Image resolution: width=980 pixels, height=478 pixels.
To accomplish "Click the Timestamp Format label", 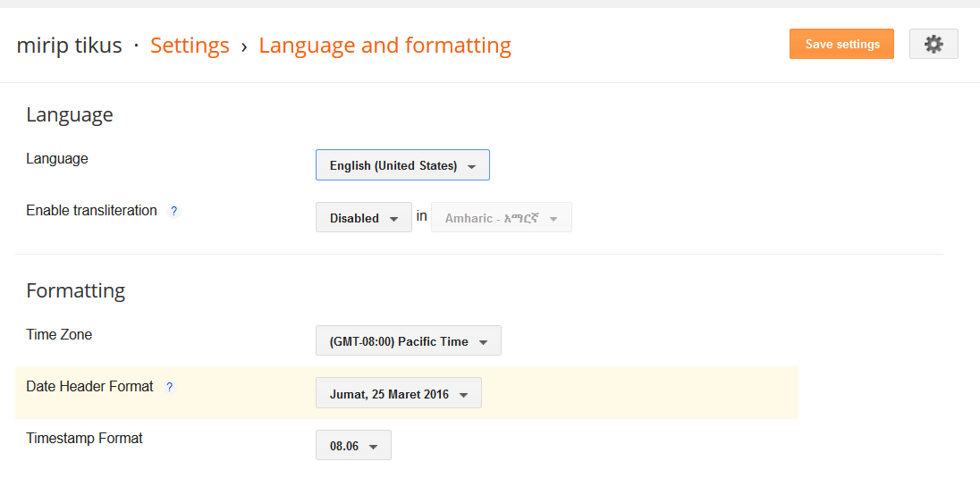I will (x=84, y=439).
